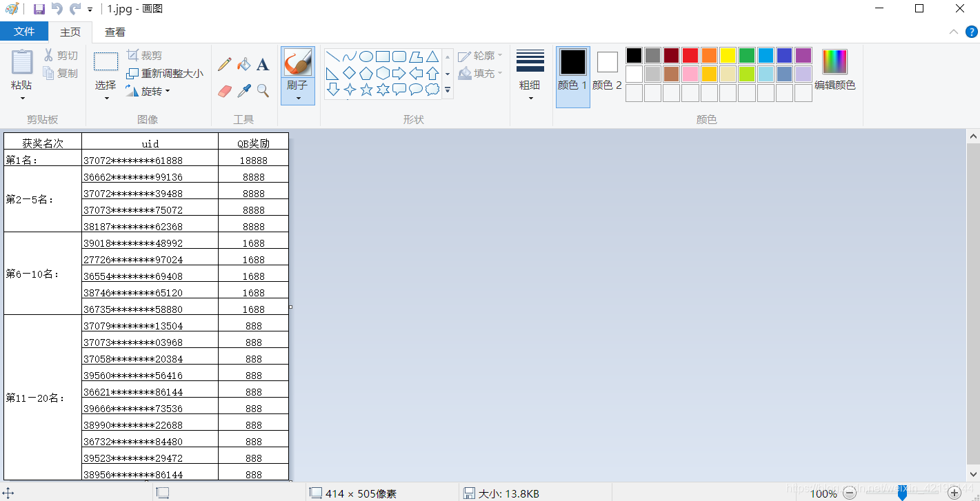Choose the Diamond shape
The height and width of the screenshot is (501, 980).
pyautogui.click(x=350, y=73)
